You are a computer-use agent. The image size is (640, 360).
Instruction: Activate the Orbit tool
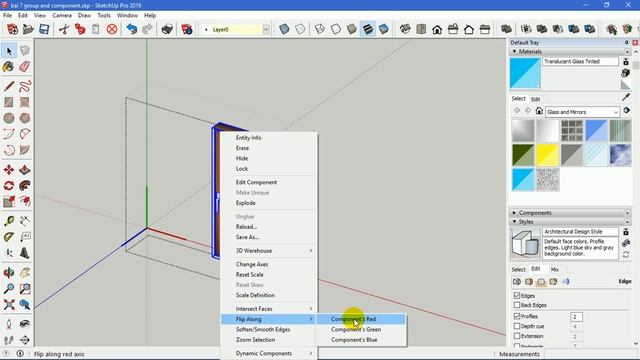coord(9,272)
